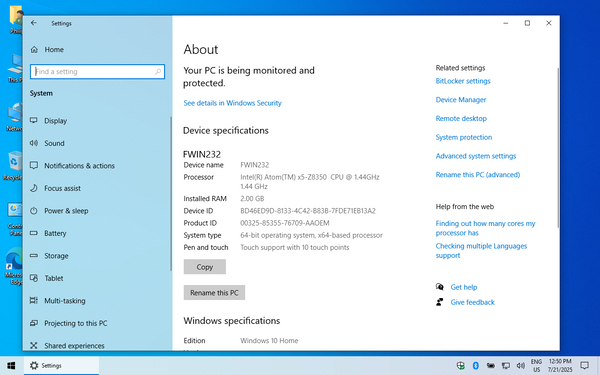Screen dimensions: 600x375
Task: Select the Product ID value 00325-85355-76709-AAOEM
Action: pyautogui.click(x=284, y=223)
